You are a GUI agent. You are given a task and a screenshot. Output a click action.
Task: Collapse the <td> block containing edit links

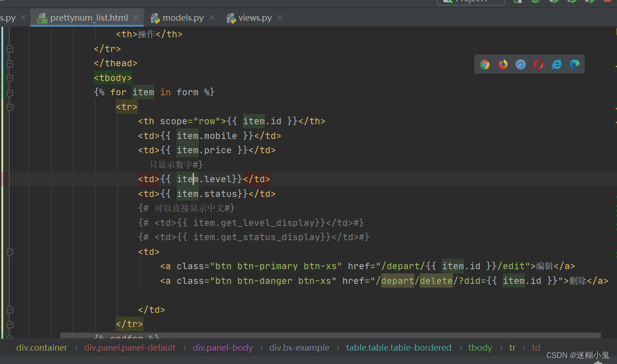10,252
